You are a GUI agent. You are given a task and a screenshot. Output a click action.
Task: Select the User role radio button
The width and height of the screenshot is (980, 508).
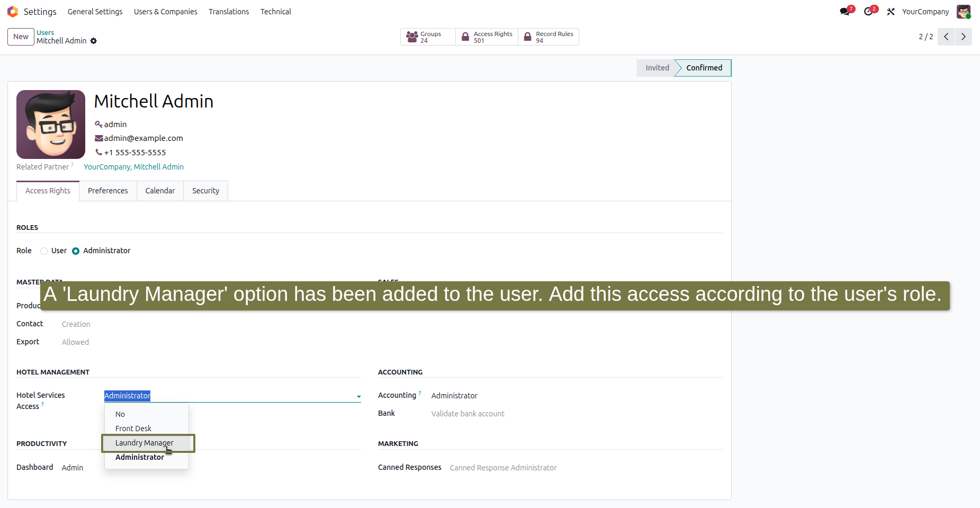44,251
